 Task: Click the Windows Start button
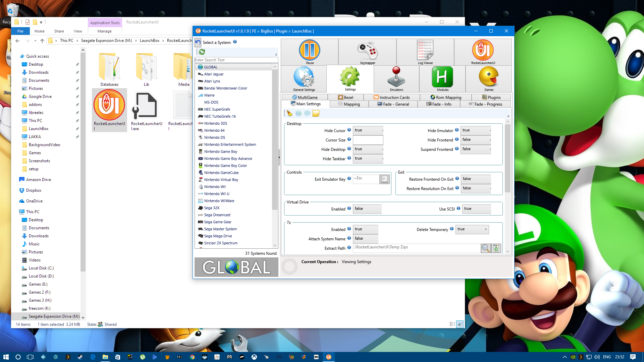point(6,357)
